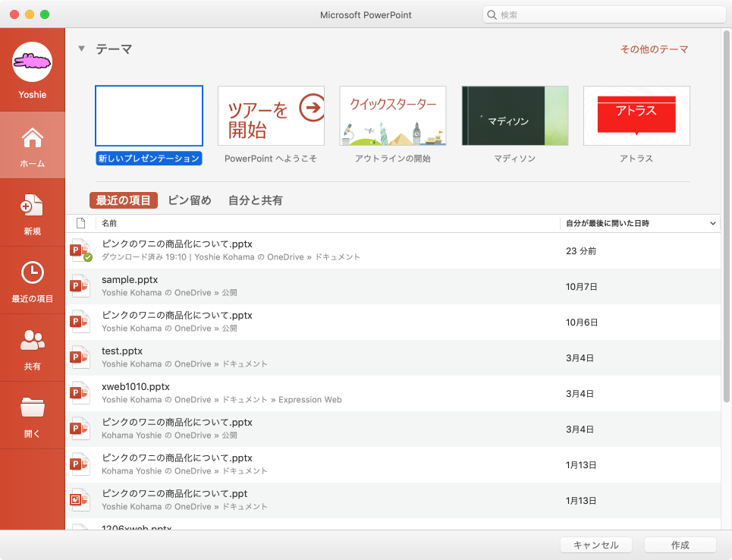The image size is (732, 560).
Task: Open test.pptx file name
Action: coord(122,351)
